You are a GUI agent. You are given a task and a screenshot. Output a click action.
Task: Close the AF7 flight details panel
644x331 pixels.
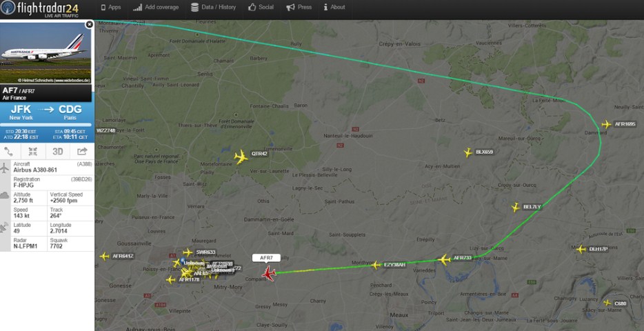(89, 25)
